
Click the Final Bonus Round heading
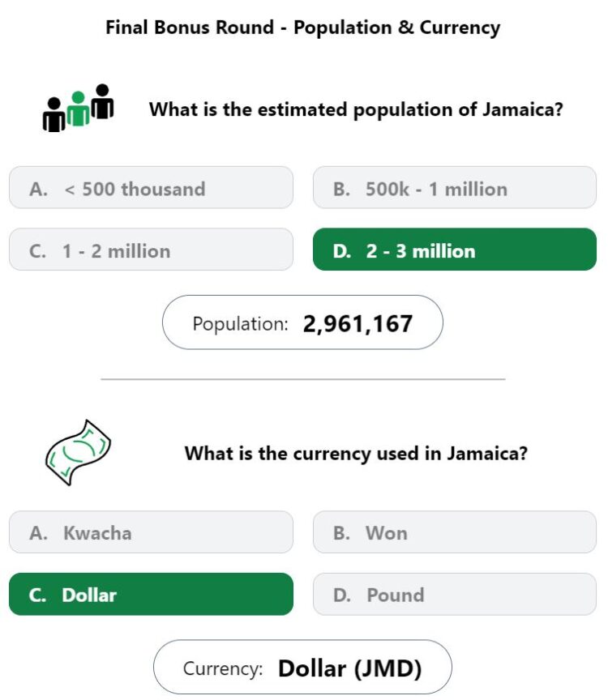click(x=303, y=28)
